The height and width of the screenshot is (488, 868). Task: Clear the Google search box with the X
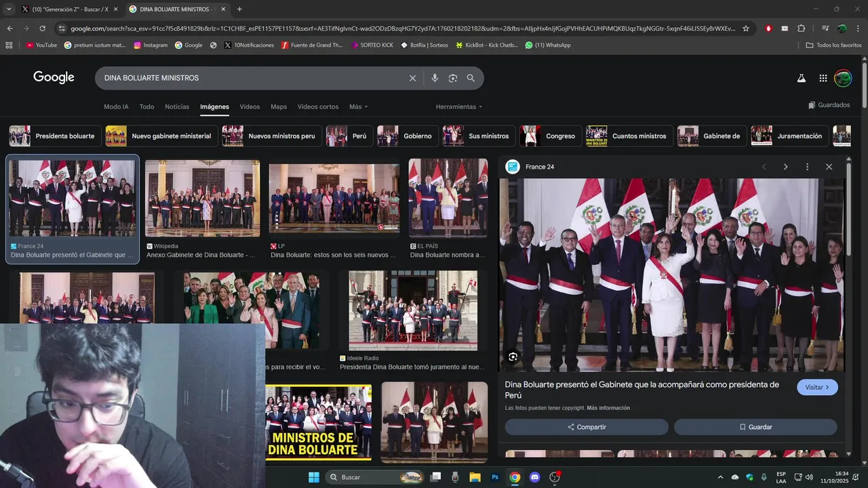point(412,78)
